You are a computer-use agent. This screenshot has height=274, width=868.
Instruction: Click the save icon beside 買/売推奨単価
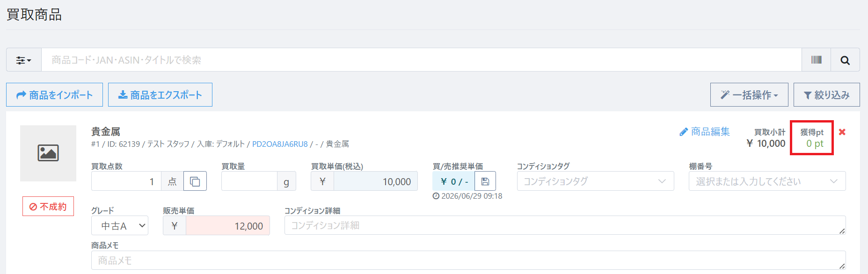[x=485, y=181]
